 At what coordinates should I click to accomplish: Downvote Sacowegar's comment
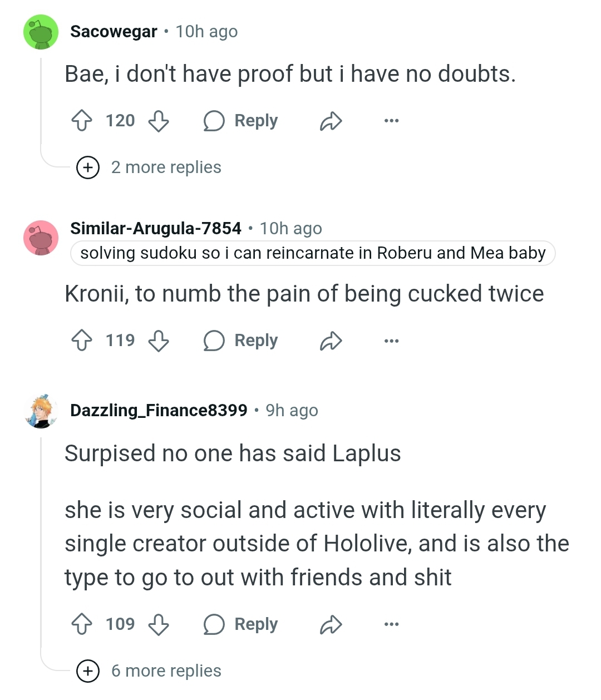pyautogui.click(x=159, y=121)
